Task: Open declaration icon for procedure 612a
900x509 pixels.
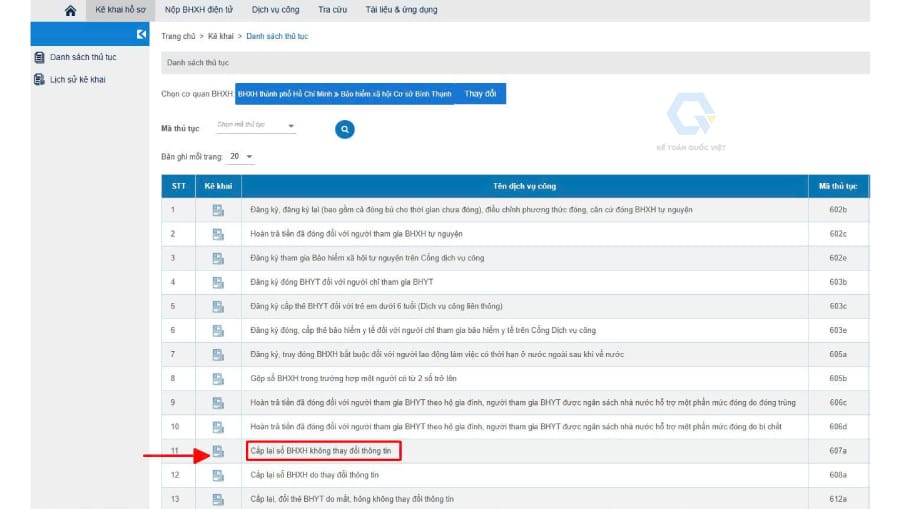Action: click(218, 499)
